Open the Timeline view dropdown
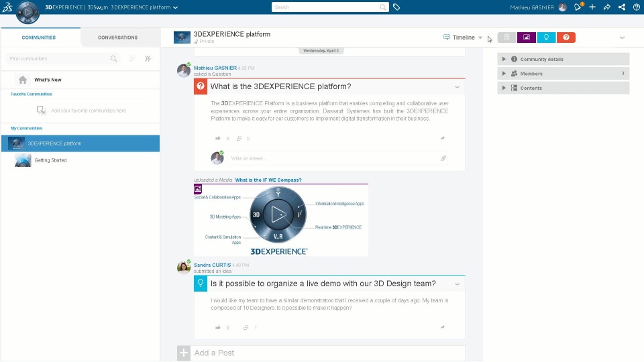This screenshot has width=644, height=362. tap(463, 38)
